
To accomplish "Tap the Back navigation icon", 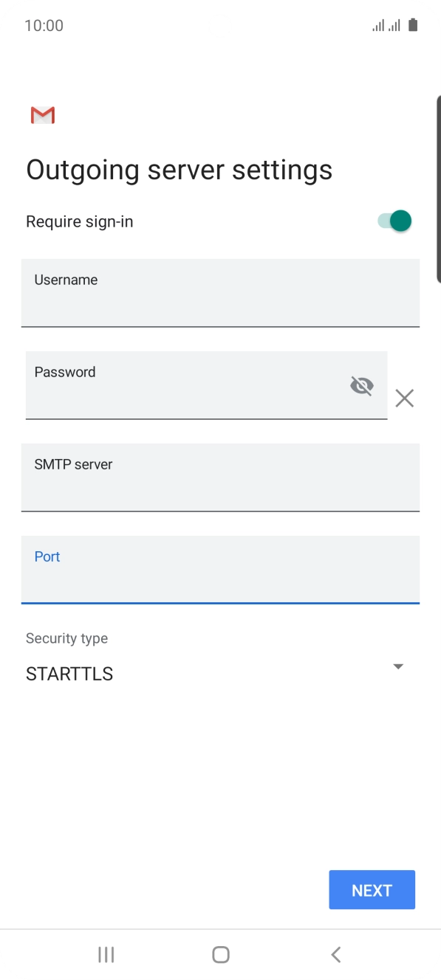I will click(x=335, y=953).
